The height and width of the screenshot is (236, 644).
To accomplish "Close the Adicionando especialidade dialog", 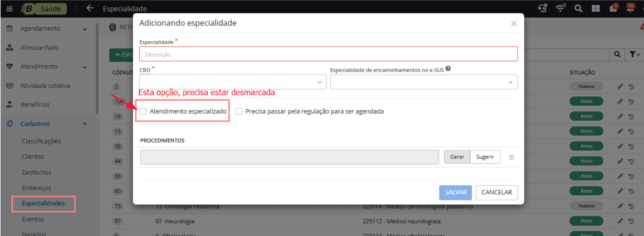I will coord(514,23).
